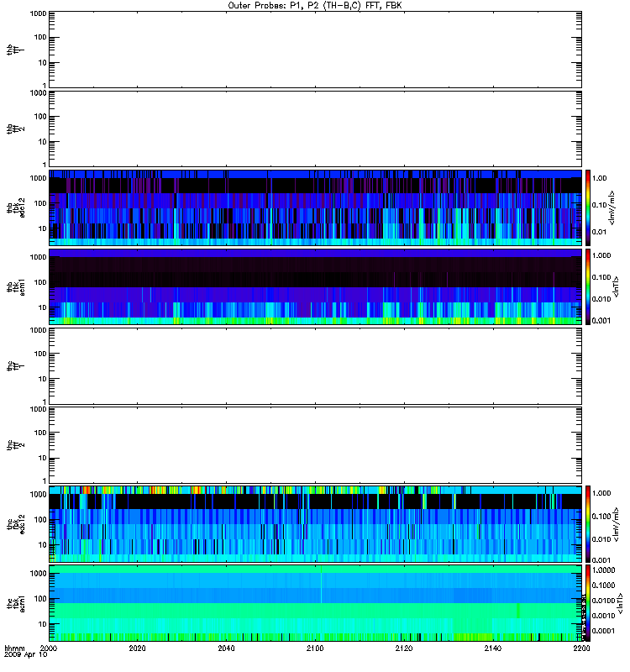Click the 'thc fff 2' y-axis label
Screen dimensions: 630x672
16,445
